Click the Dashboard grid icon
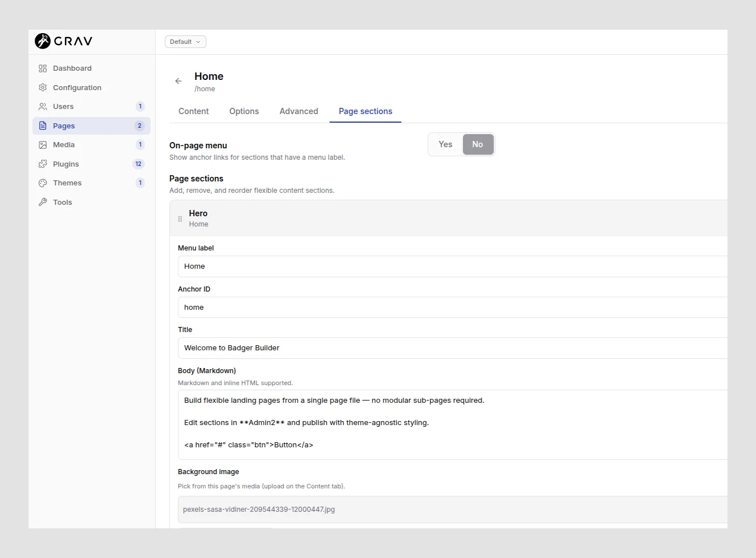The width and height of the screenshot is (756, 558). pos(43,68)
